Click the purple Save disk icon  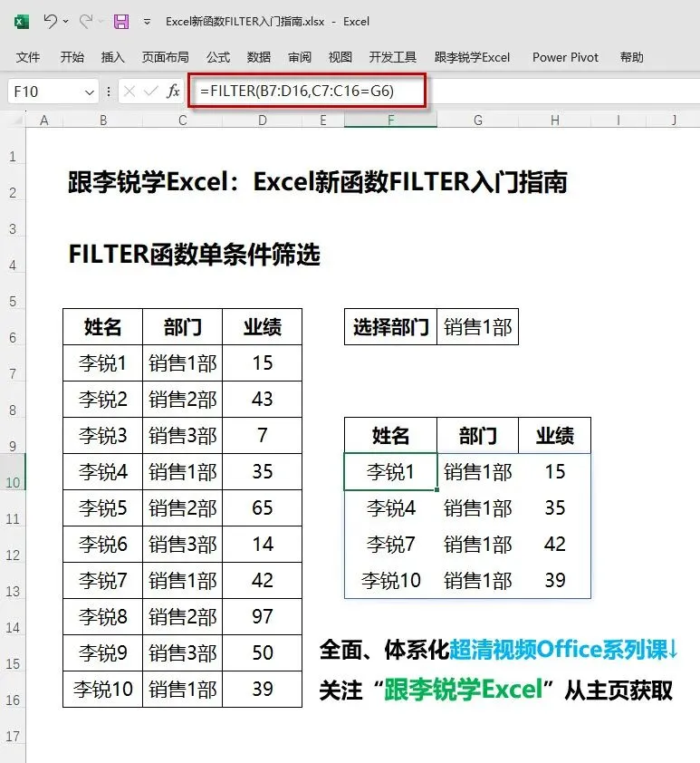(121, 22)
